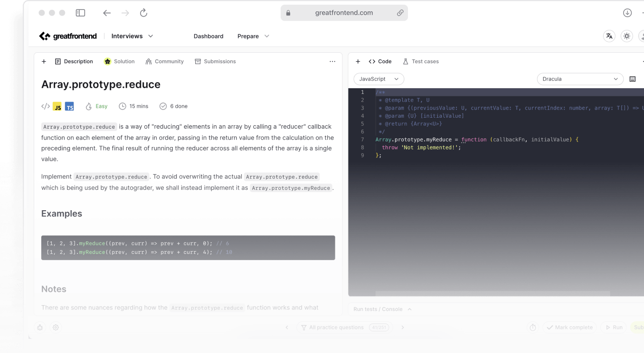Add a new tab in code panel
644x353 pixels.
click(358, 61)
